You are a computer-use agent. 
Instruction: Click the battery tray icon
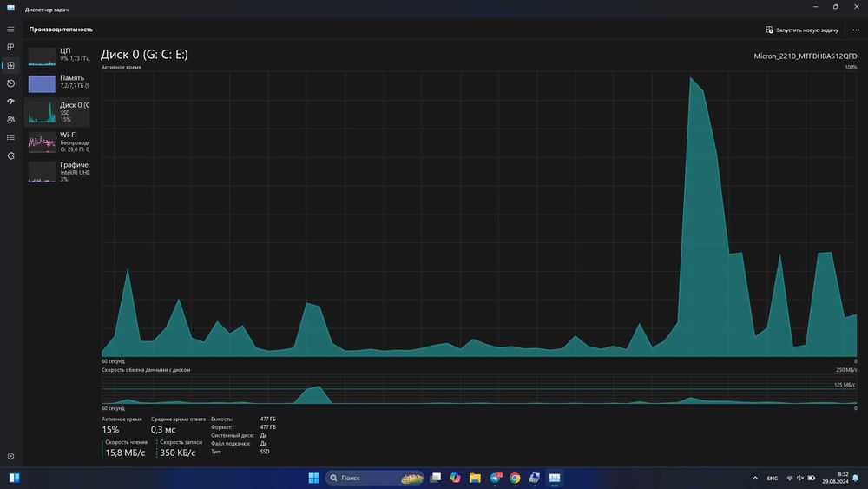point(811,478)
